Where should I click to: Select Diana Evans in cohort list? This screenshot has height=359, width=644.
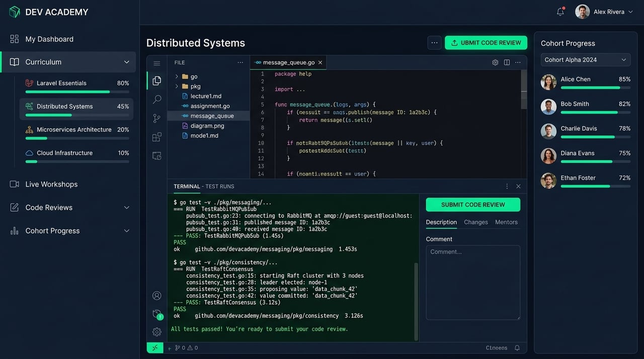tap(586, 156)
